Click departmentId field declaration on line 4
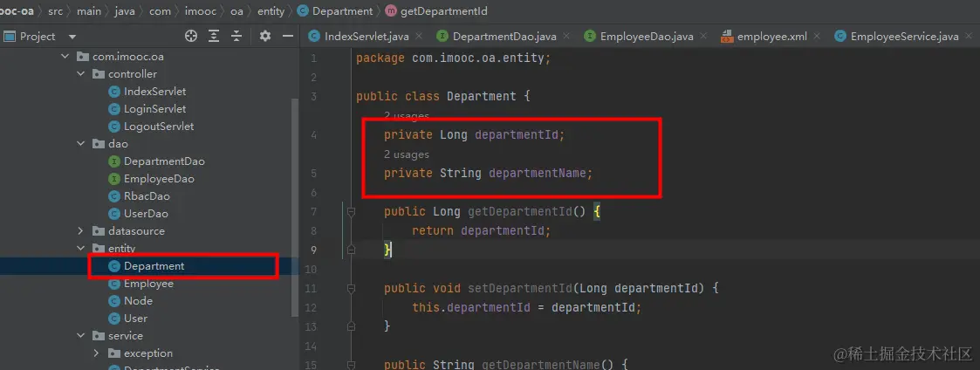The width and height of the screenshot is (980, 370). [x=475, y=135]
